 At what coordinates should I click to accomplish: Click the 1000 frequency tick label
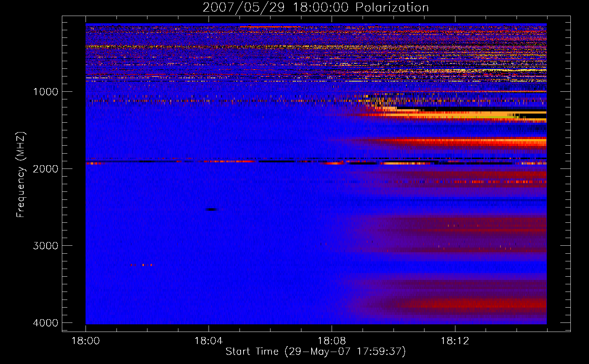coord(46,92)
